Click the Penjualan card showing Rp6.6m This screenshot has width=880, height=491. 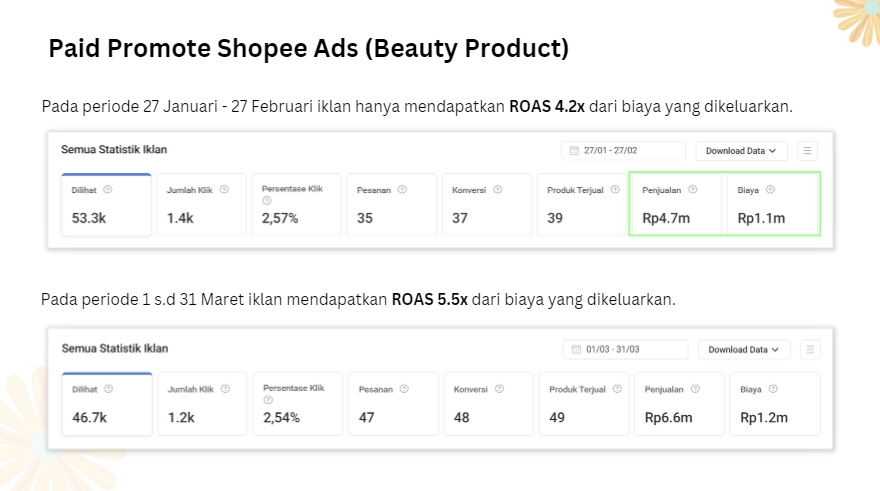pyautogui.click(x=680, y=404)
